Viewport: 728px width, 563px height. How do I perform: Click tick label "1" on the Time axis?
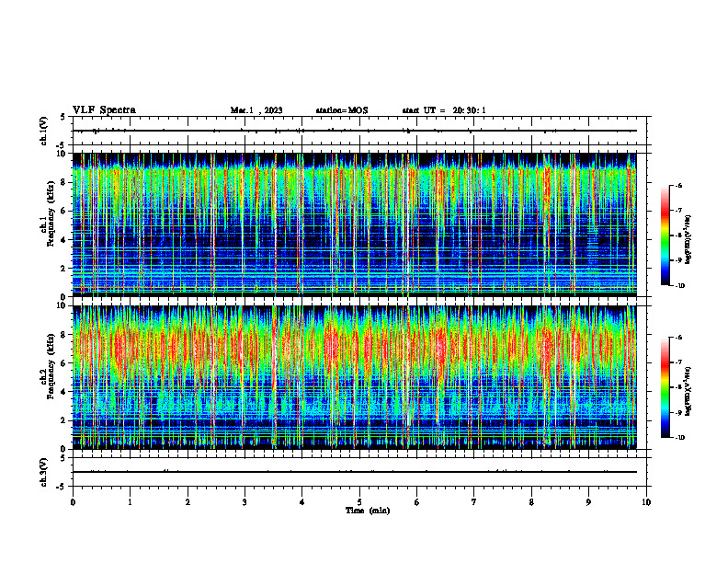click(131, 502)
